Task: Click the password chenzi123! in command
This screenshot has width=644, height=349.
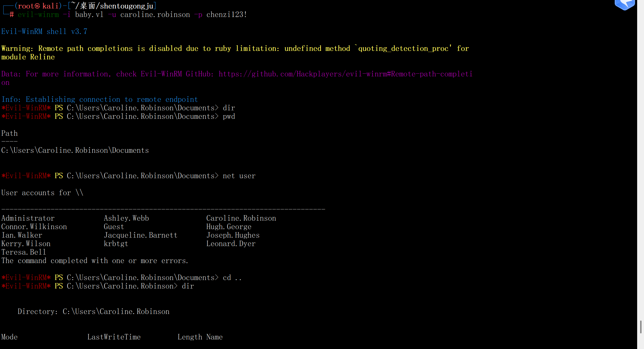Action: coord(227,15)
